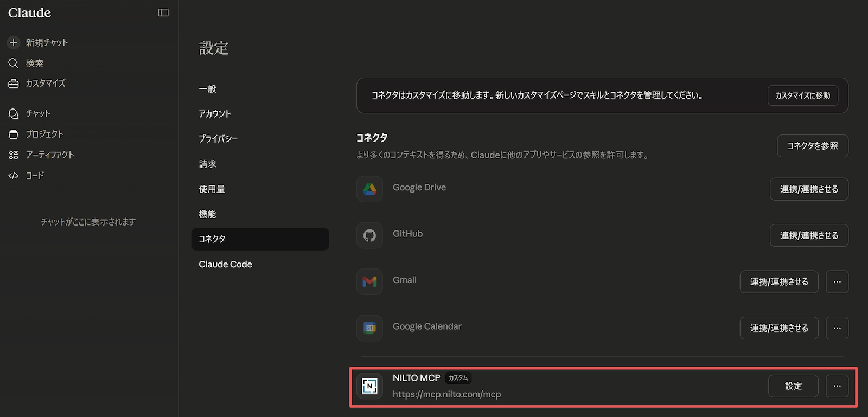
Task: Expand the NILTO MCP more options menu
Action: click(837, 386)
